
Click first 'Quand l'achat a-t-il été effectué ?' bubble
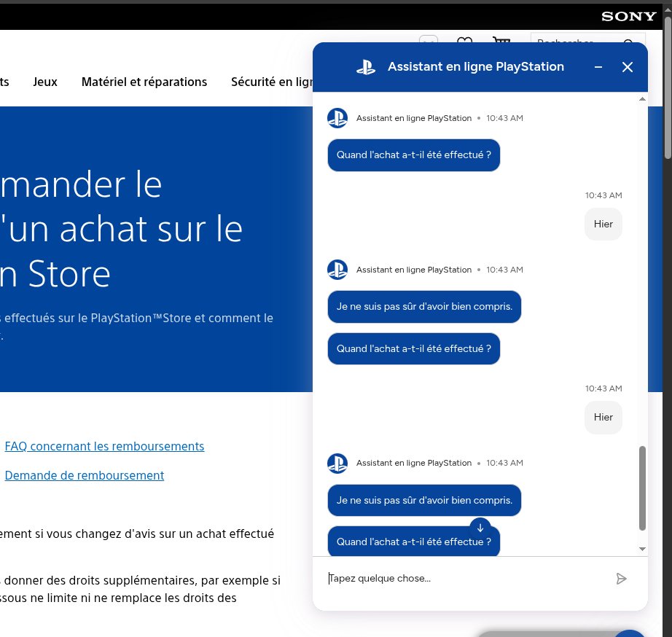pos(413,155)
